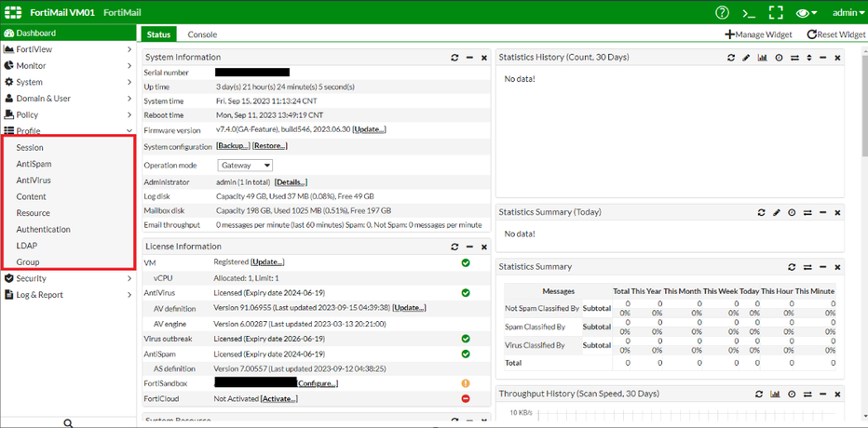Click the swap arrows icon in Statistics History
Image resolution: width=868 pixels, height=428 pixels.
[x=795, y=58]
